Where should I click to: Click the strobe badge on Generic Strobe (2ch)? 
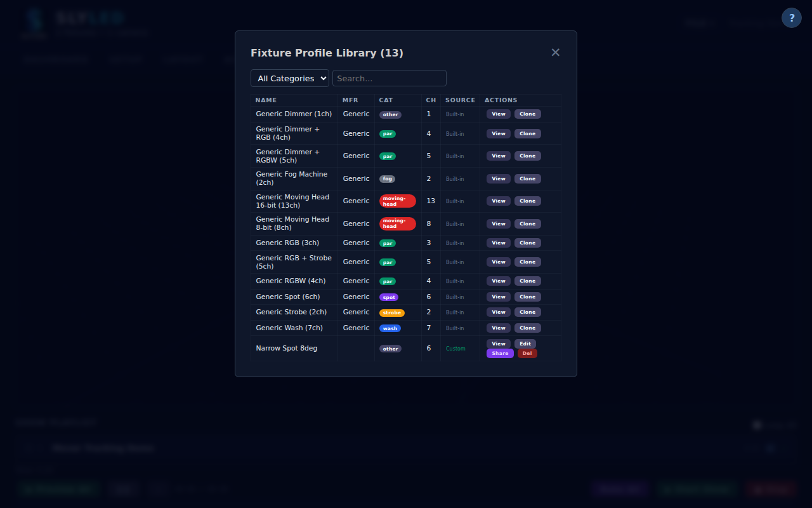pyautogui.click(x=391, y=312)
